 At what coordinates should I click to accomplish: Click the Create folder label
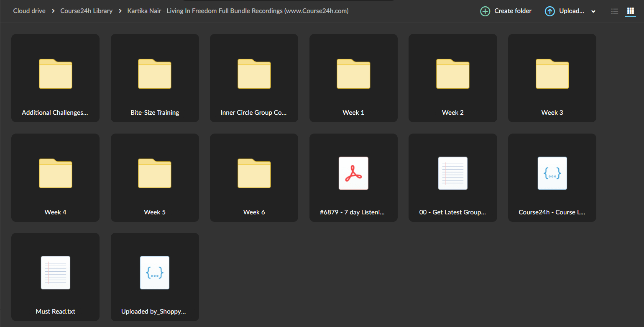click(513, 11)
